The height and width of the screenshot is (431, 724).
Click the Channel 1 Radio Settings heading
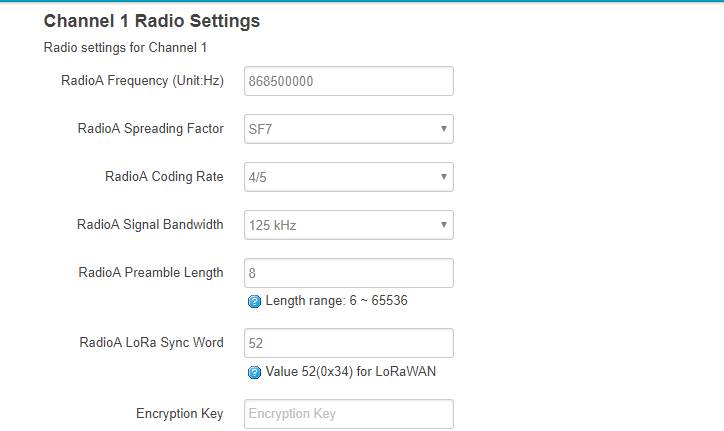tap(152, 21)
